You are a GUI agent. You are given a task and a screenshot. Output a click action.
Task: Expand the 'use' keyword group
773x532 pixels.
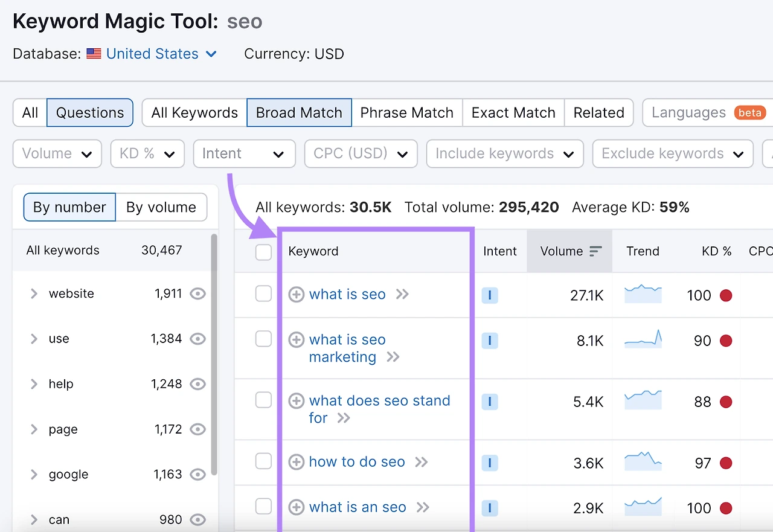34,339
